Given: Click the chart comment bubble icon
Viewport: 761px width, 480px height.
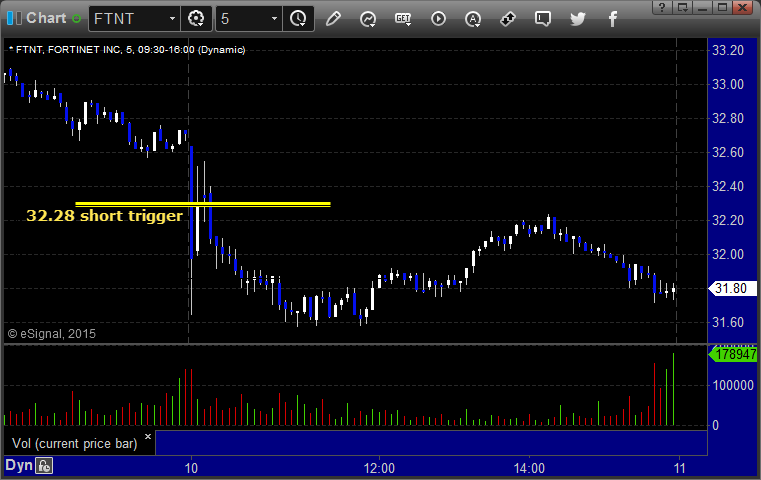Looking at the screenshot, I should click(x=543, y=19).
